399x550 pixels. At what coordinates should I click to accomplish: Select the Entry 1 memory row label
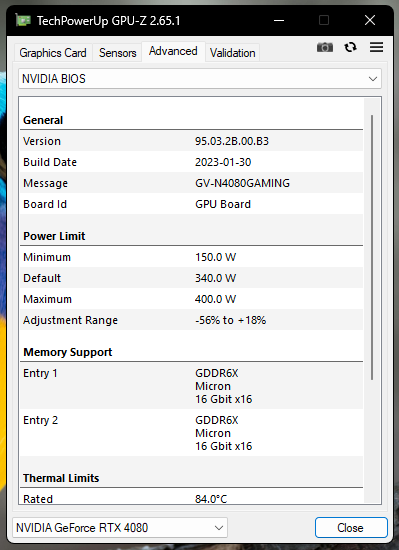point(40,373)
